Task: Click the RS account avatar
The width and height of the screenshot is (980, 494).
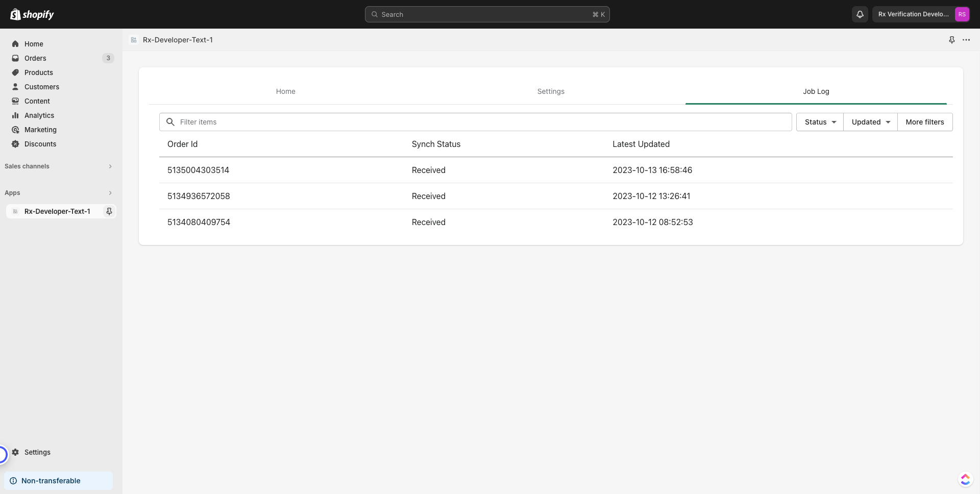Action: [962, 14]
